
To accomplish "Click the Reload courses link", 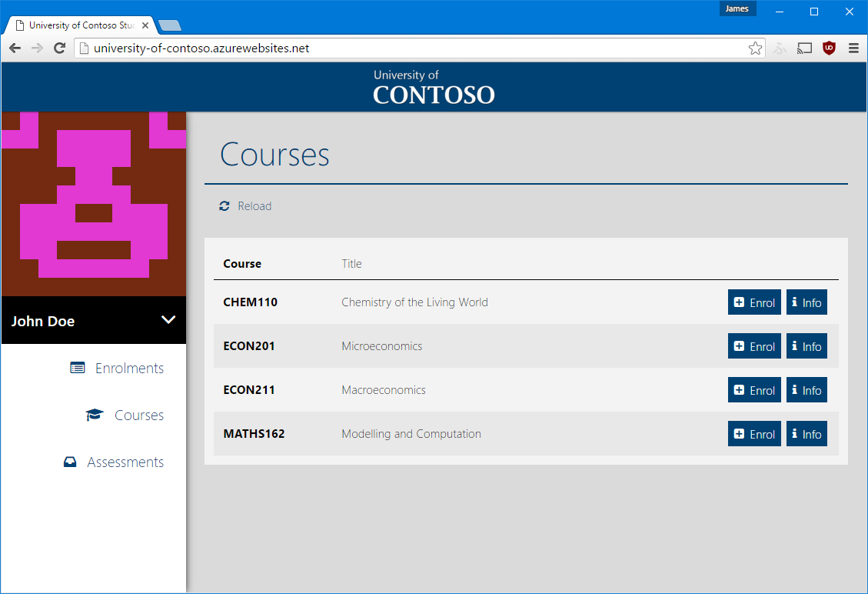I will [x=245, y=206].
